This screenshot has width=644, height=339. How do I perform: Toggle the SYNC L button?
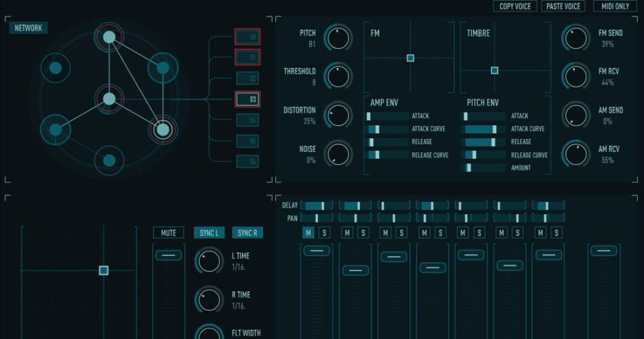pos(209,233)
